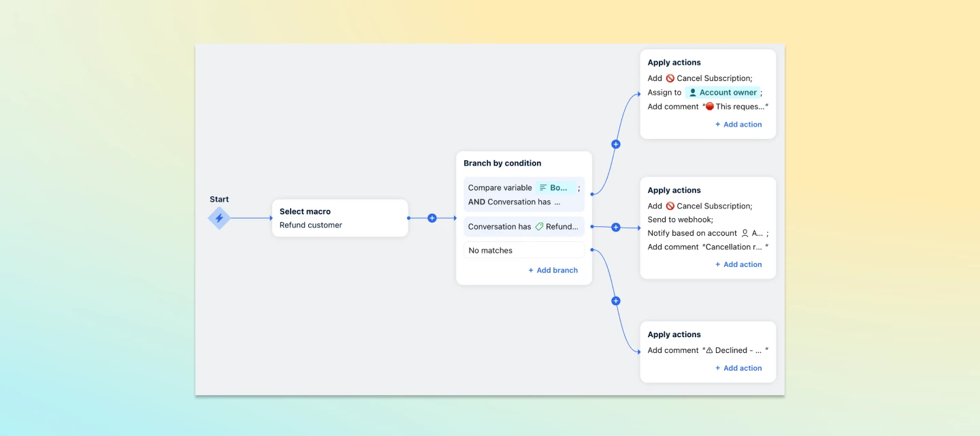Select the Compare variable condition row

click(x=524, y=195)
